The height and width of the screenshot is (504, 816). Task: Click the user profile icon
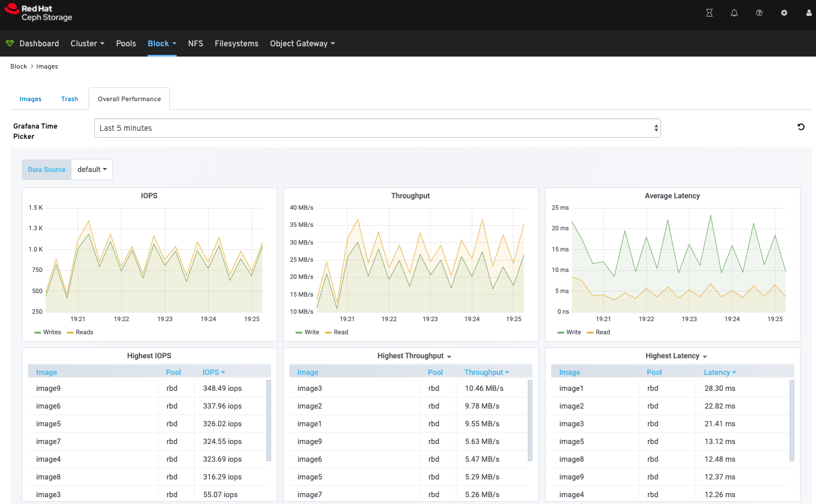pyautogui.click(x=809, y=13)
